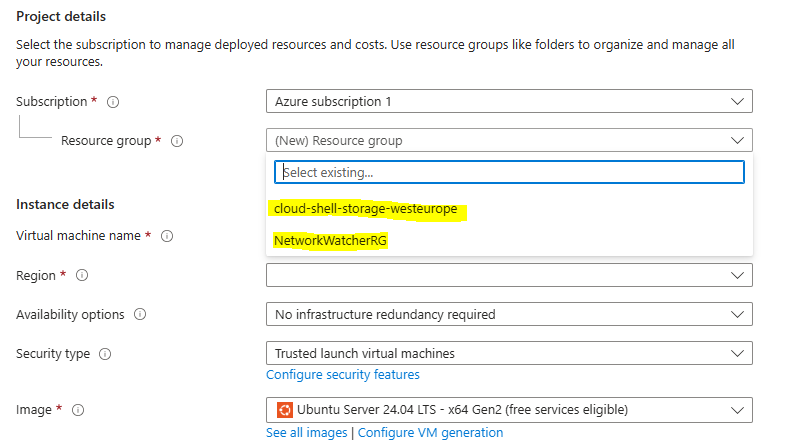The height and width of the screenshot is (444, 787).
Task: Click the Virtual machine name label
Action: pos(78,236)
